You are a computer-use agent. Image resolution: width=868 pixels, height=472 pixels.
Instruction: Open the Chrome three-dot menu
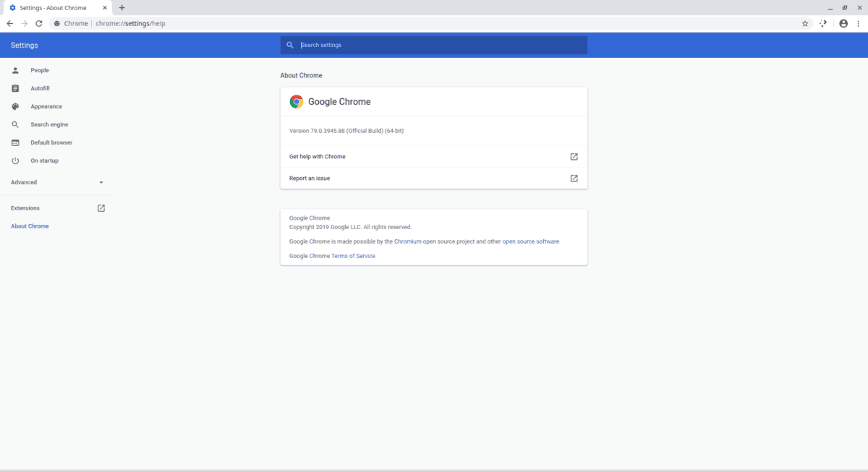pyautogui.click(x=858, y=23)
